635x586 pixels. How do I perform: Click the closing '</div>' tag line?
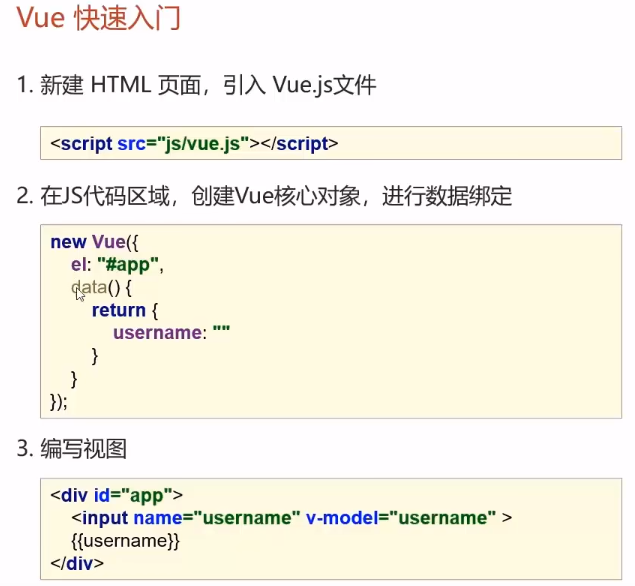[x=77, y=564]
